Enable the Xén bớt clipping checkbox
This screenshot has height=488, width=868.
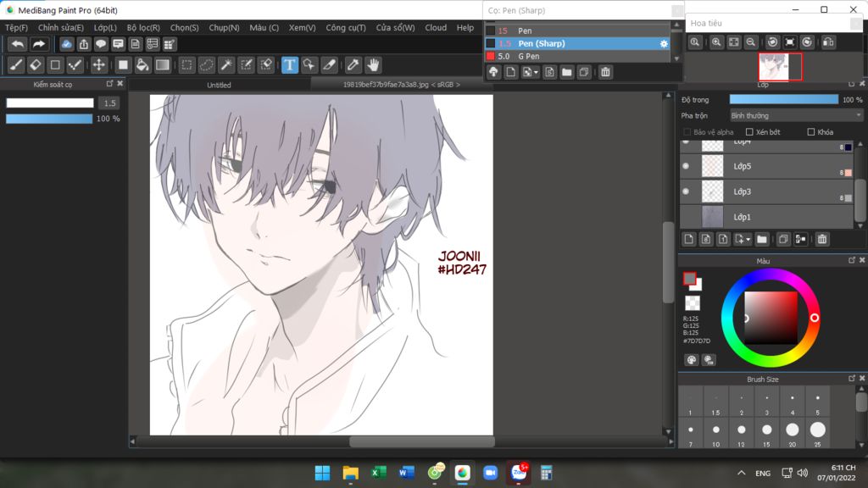[x=749, y=132]
